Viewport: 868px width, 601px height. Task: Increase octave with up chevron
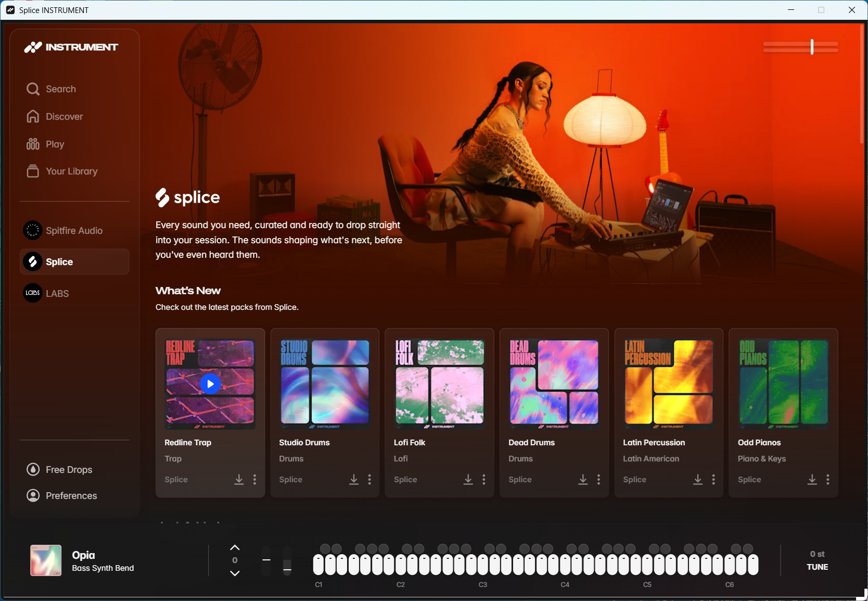tap(235, 548)
